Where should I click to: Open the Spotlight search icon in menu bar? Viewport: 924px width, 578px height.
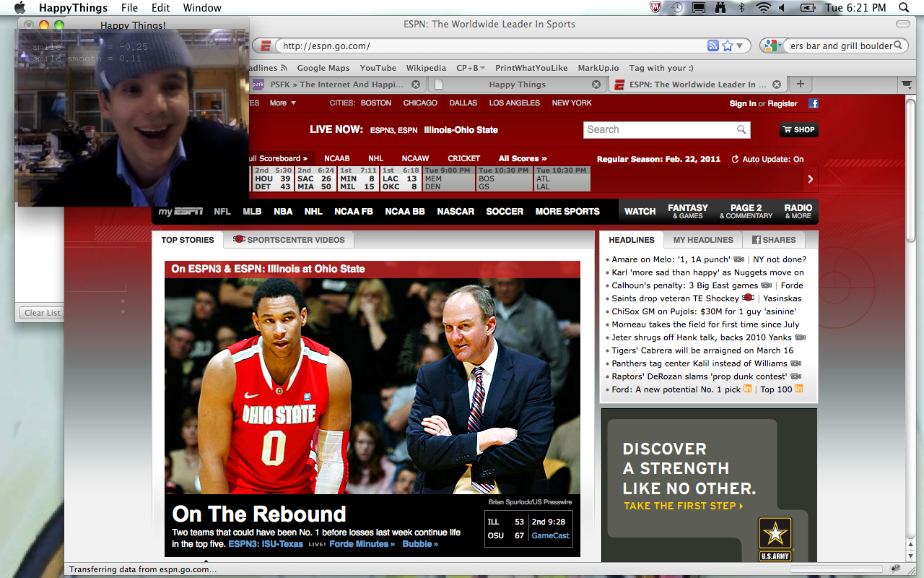click(x=904, y=8)
